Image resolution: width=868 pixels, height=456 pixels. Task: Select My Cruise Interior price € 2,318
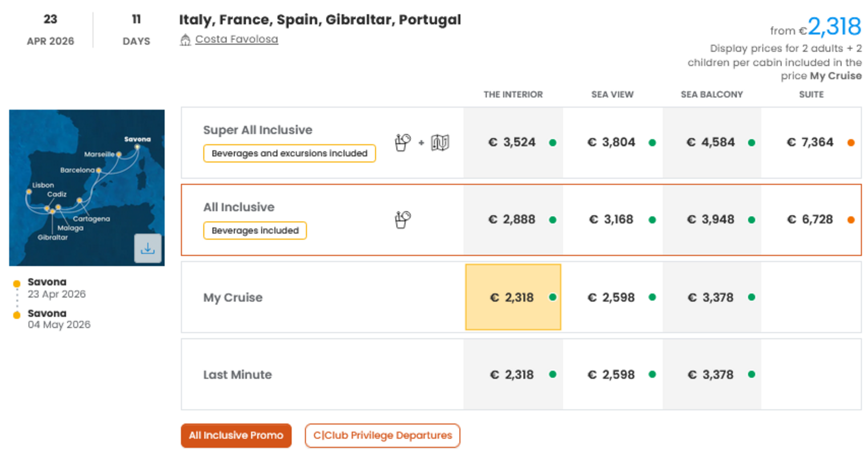512,298
